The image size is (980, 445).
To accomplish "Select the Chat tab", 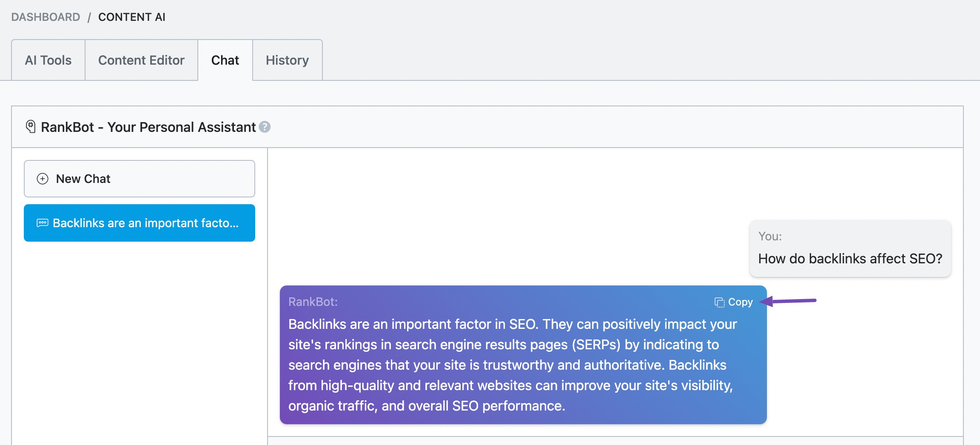I will 225,60.
